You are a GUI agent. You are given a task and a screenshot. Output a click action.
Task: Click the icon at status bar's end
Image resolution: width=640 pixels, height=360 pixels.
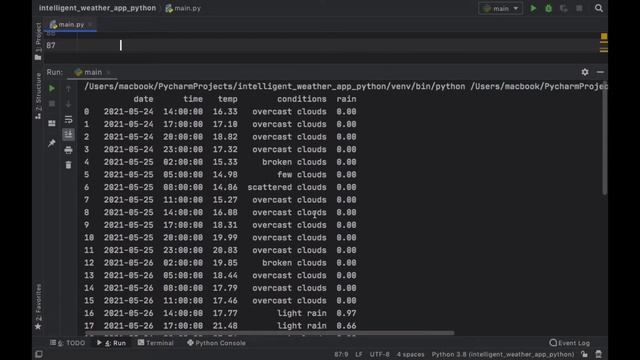point(599,354)
